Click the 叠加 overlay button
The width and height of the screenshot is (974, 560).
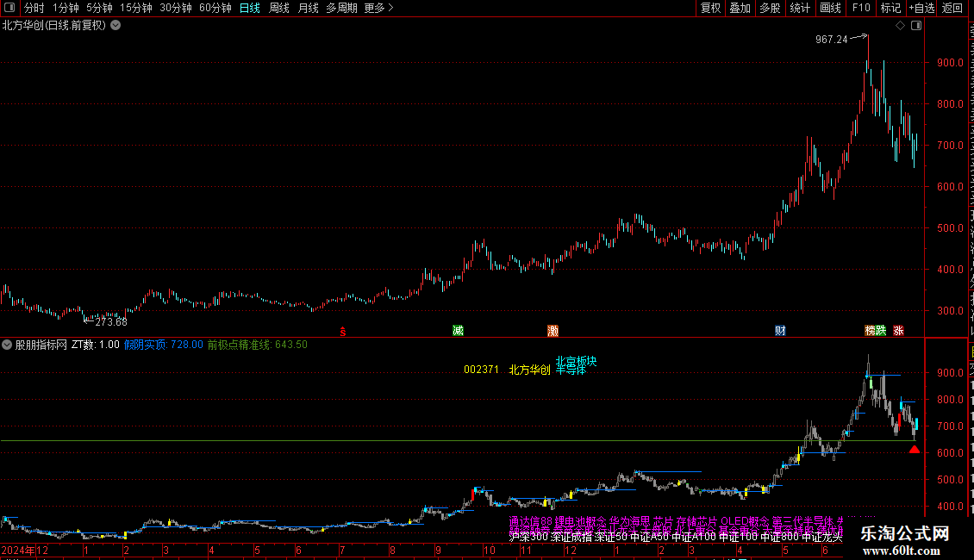coord(740,8)
